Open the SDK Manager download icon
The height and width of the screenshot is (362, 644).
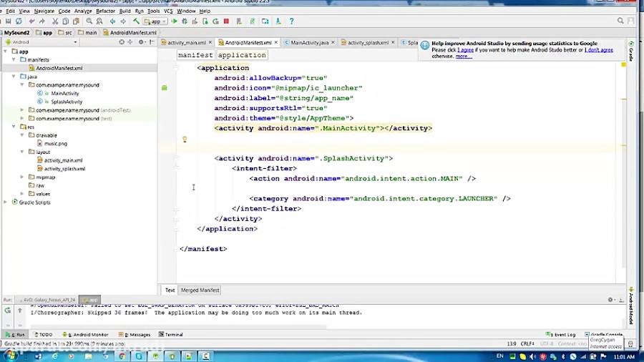pos(278,21)
